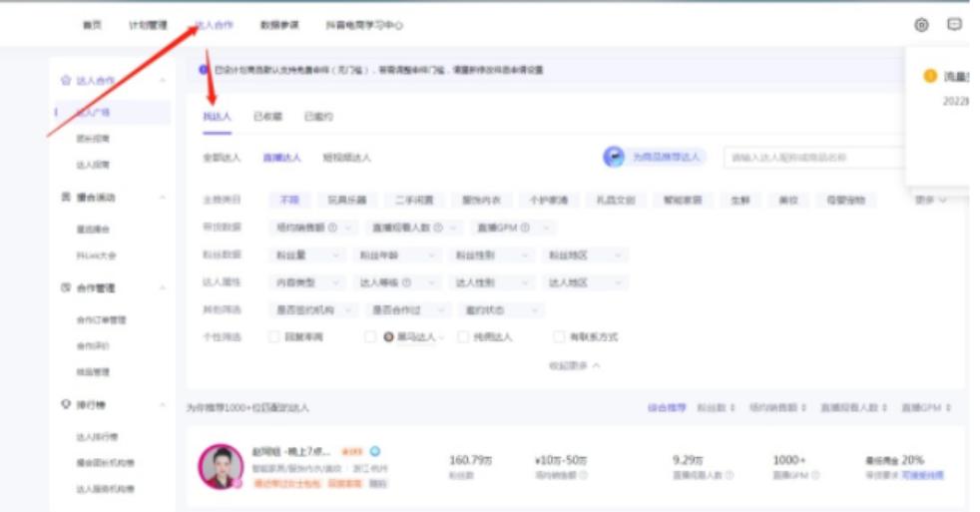Click the help icon next to 直播GPM filter
This screenshot has width=980, height=512.
pos(525,228)
